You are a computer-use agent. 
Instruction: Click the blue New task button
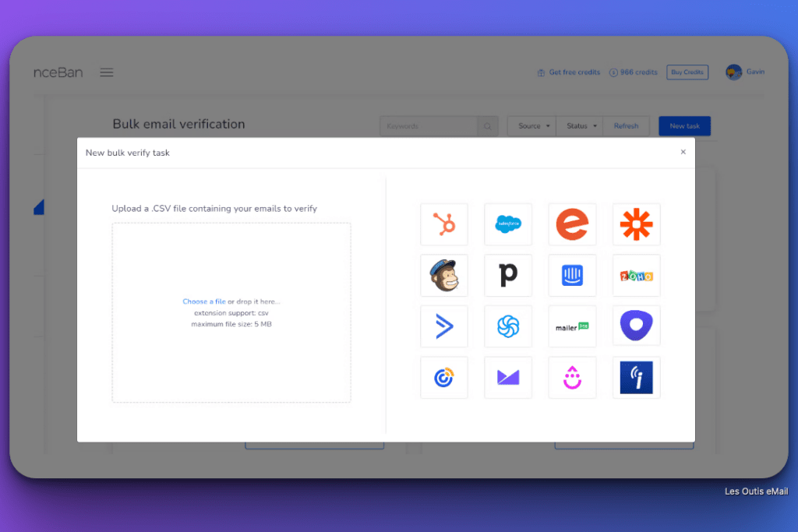click(x=684, y=126)
